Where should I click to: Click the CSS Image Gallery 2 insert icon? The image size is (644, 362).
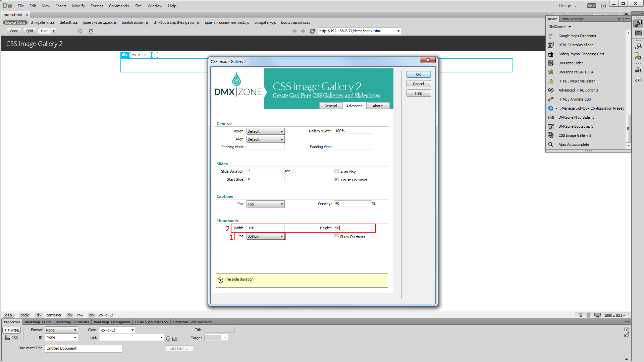tap(551, 135)
